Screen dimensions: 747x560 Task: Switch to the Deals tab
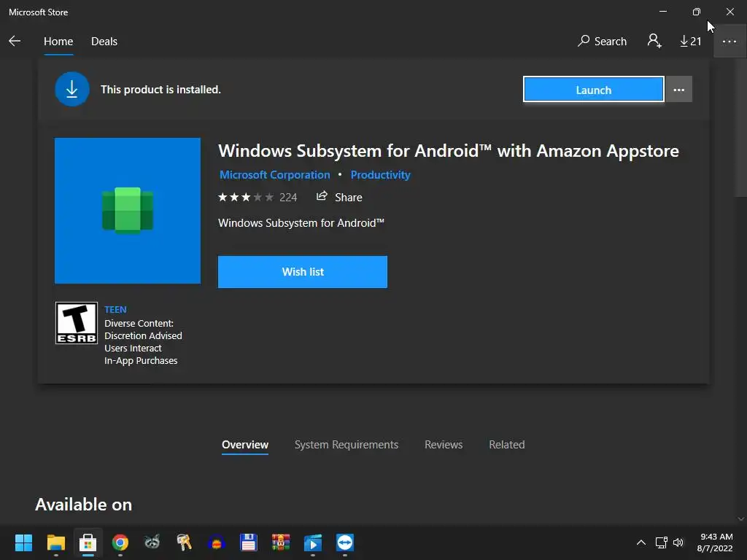click(104, 42)
